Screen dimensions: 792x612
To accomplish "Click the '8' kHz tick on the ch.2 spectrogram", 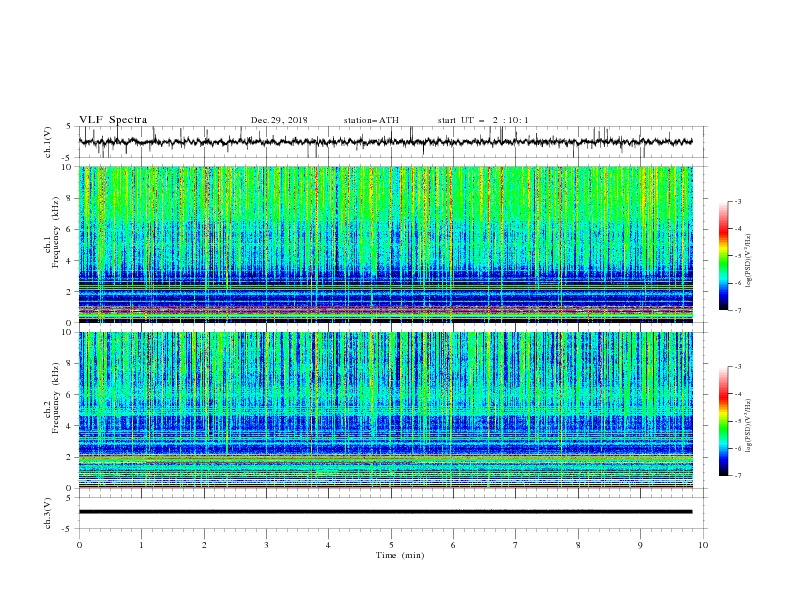I will click(x=70, y=363).
